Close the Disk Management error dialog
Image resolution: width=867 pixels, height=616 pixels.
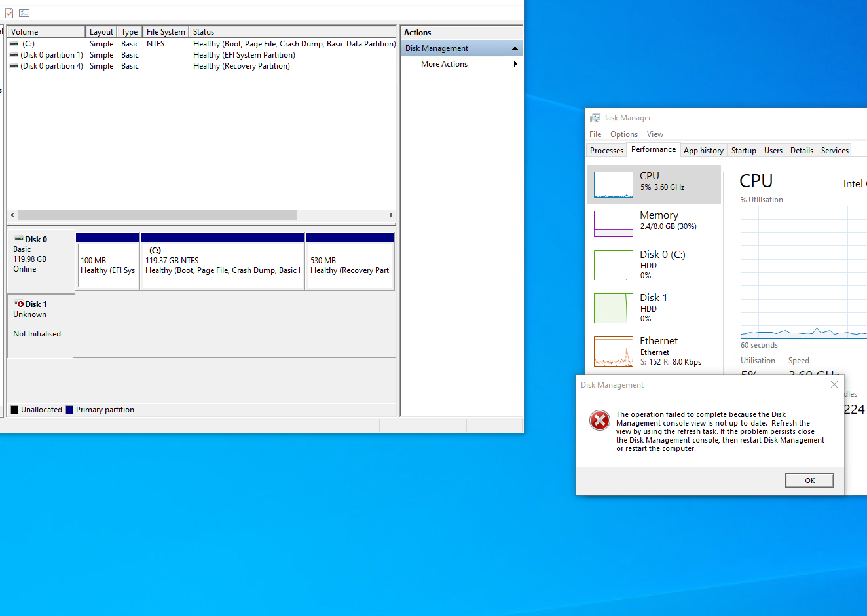coord(834,384)
